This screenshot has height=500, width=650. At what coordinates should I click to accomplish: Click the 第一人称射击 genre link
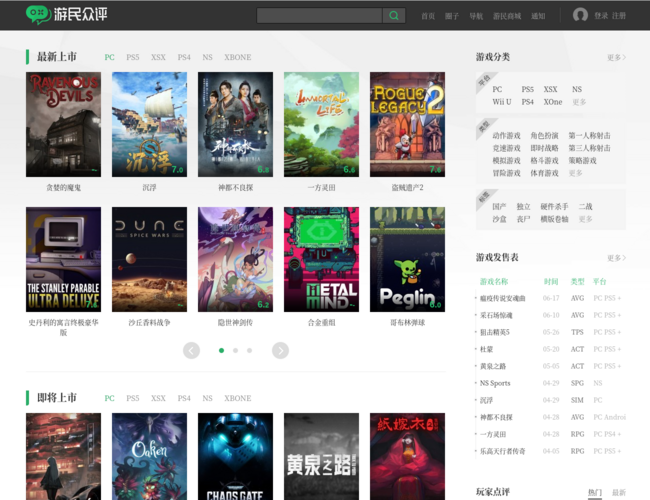click(x=589, y=136)
